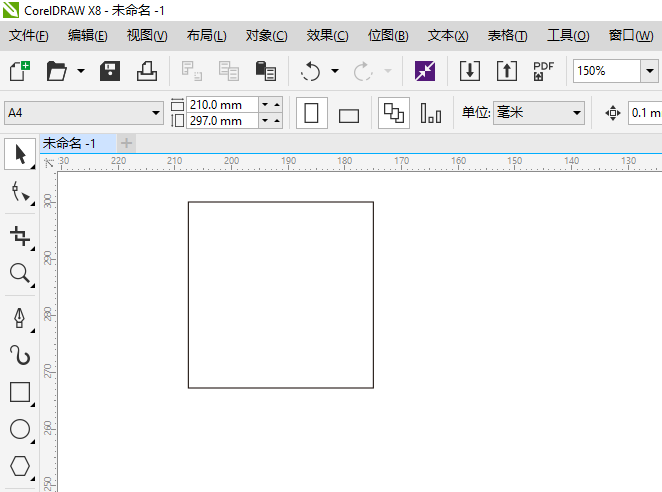Open the 视图(V) menu
The width and height of the screenshot is (662, 492).
[147, 35]
